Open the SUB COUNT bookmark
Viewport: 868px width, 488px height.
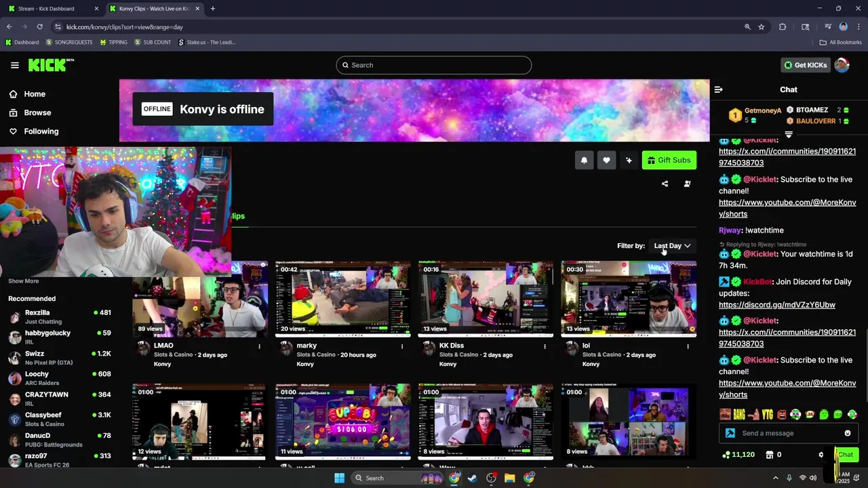(153, 42)
